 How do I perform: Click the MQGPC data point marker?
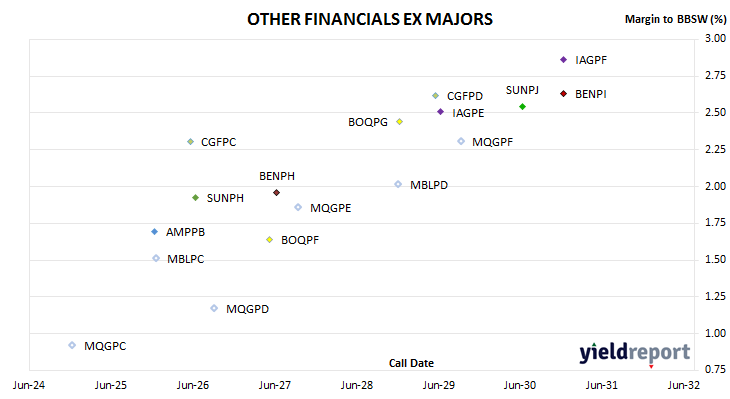click(72, 345)
